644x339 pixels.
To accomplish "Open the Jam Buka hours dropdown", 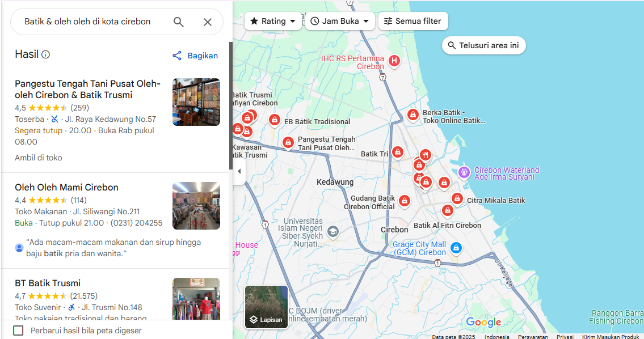I will 340,21.
